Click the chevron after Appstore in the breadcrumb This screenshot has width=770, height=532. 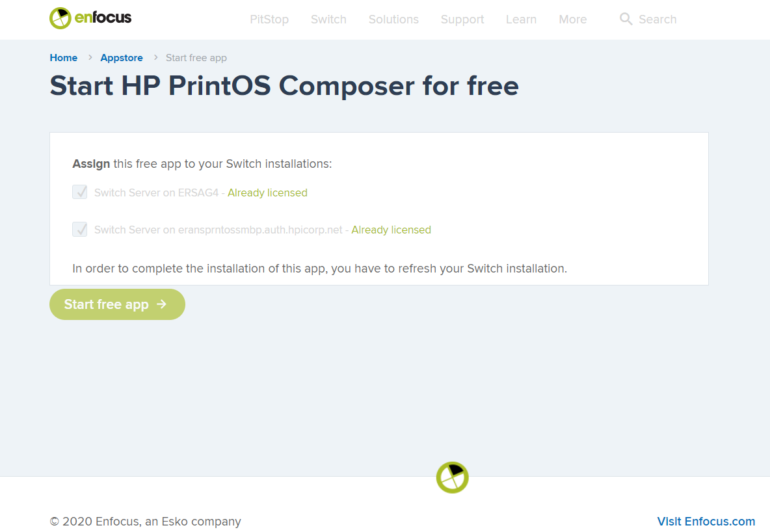(x=155, y=57)
